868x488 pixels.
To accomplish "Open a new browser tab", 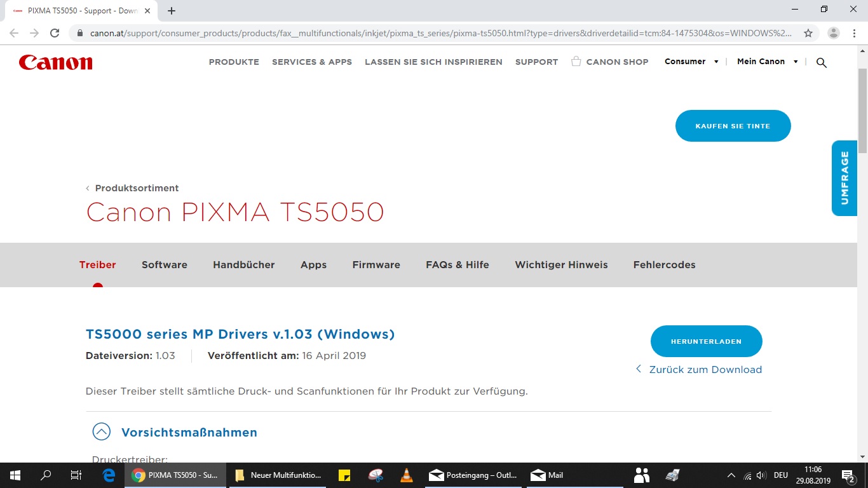I will [172, 11].
